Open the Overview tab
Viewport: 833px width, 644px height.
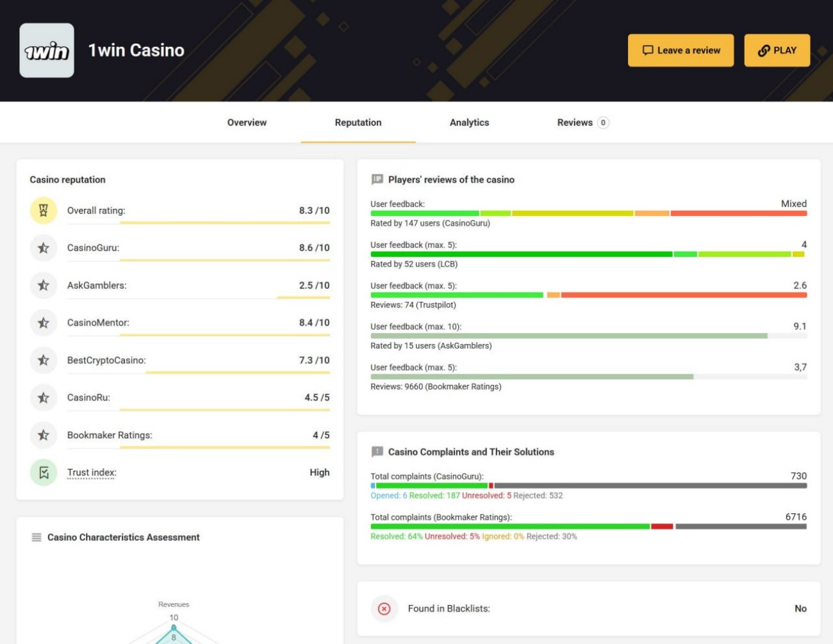(x=247, y=122)
